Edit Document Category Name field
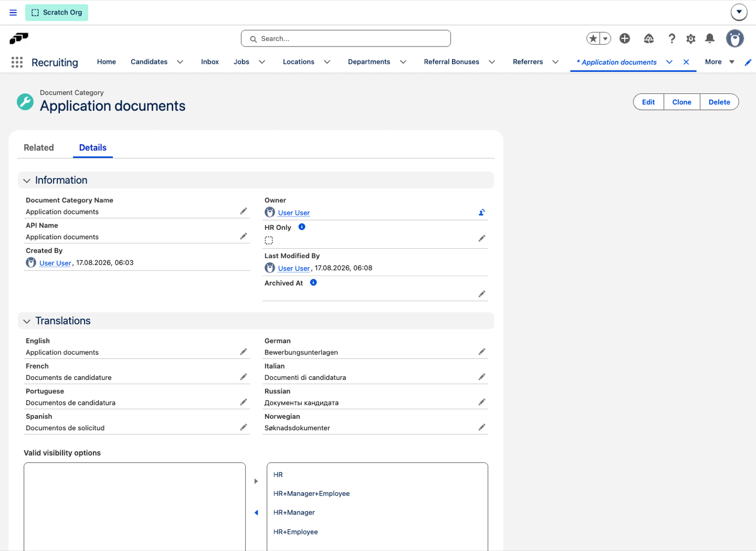Image resolution: width=756 pixels, height=551 pixels. (x=244, y=211)
